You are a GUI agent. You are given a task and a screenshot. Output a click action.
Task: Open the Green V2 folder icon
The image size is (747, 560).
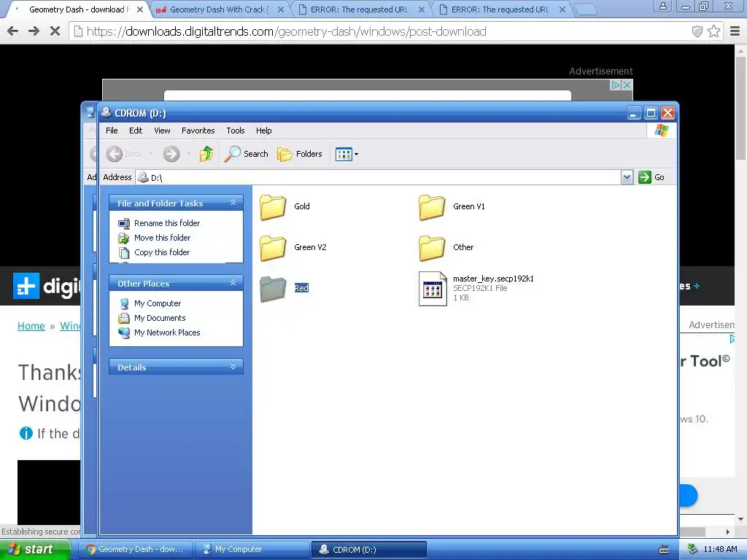coord(273,248)
